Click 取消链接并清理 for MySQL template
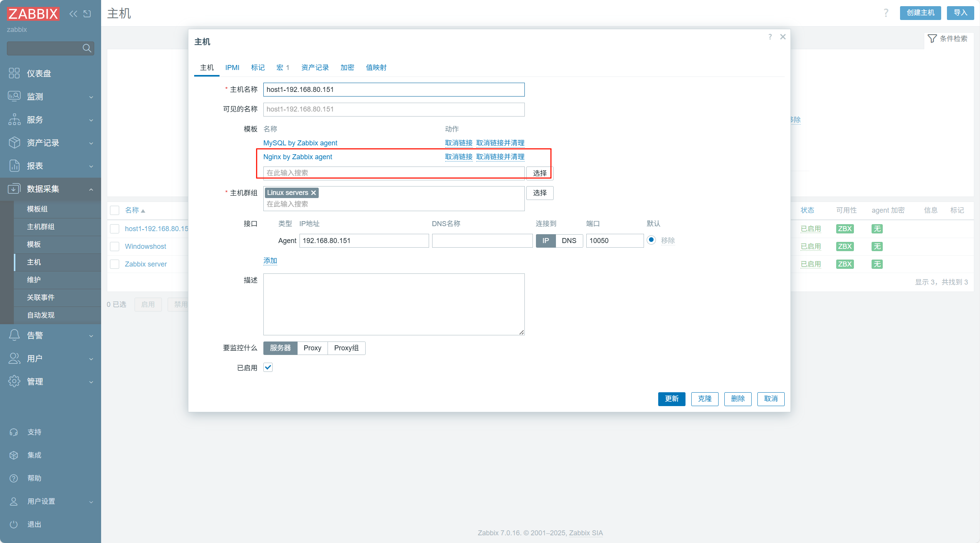The image size is (980, 543). pyautogui.click(x=500, y=143)
